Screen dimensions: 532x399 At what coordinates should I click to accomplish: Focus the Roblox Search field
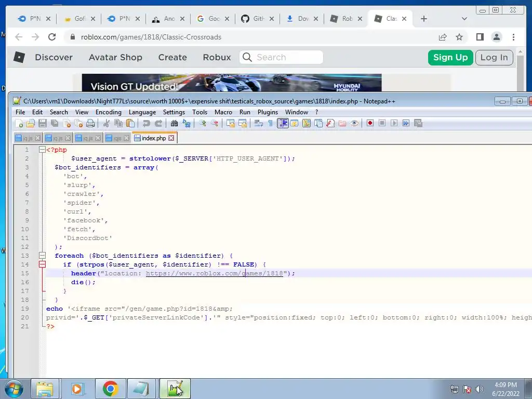coord(281,57)
